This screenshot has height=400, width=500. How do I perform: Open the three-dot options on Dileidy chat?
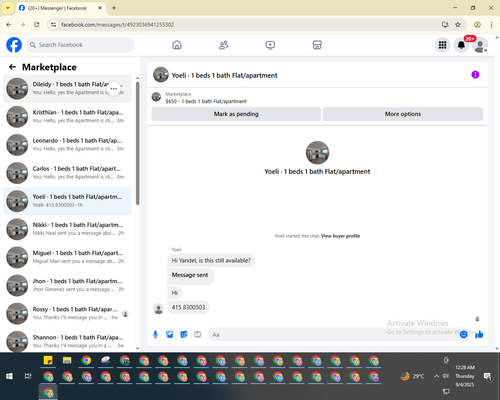[x=114, y=89]
